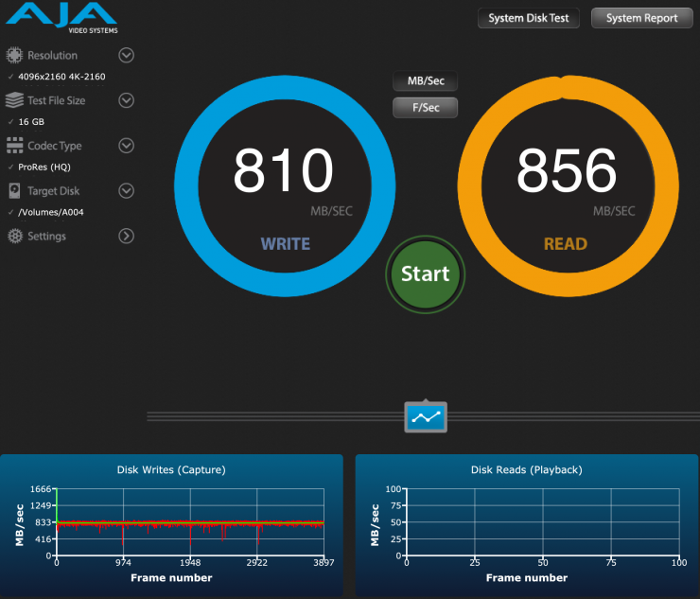Click the AJA Video Systems logo
The image size is (700, 599).
(x=61, y=16)
